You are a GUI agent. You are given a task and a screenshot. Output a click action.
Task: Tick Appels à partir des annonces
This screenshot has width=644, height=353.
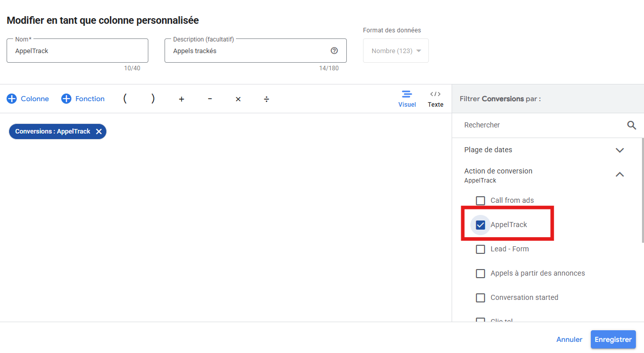point(480,274)
